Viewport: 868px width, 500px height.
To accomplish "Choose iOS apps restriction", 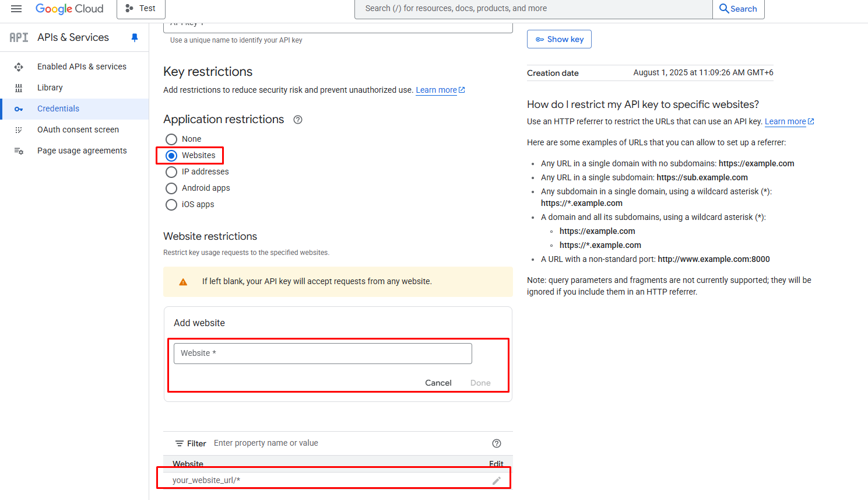I will pos(171,205).
